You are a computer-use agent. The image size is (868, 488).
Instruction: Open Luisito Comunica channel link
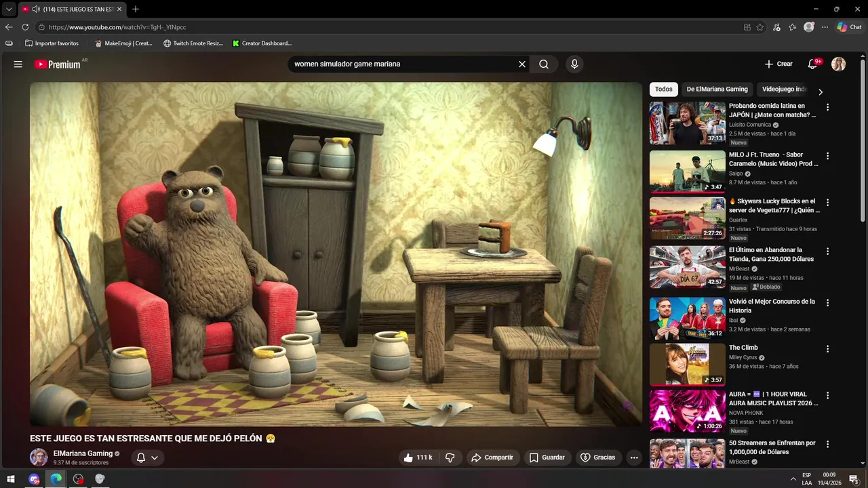(749, 125)
